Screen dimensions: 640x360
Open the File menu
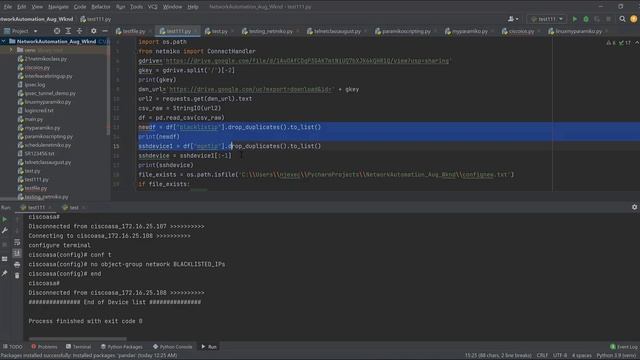click(8, 7)
